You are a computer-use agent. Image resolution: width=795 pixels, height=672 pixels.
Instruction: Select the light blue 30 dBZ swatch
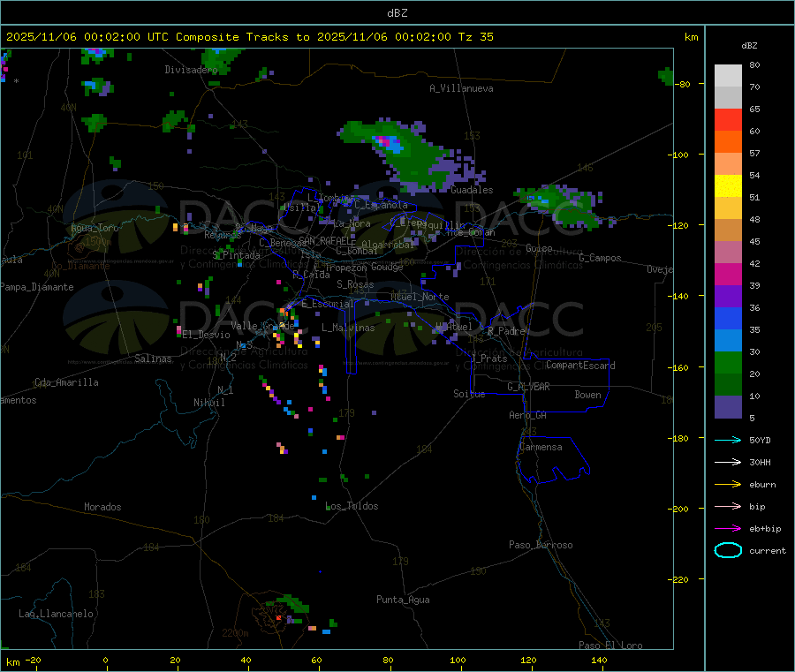728,340
